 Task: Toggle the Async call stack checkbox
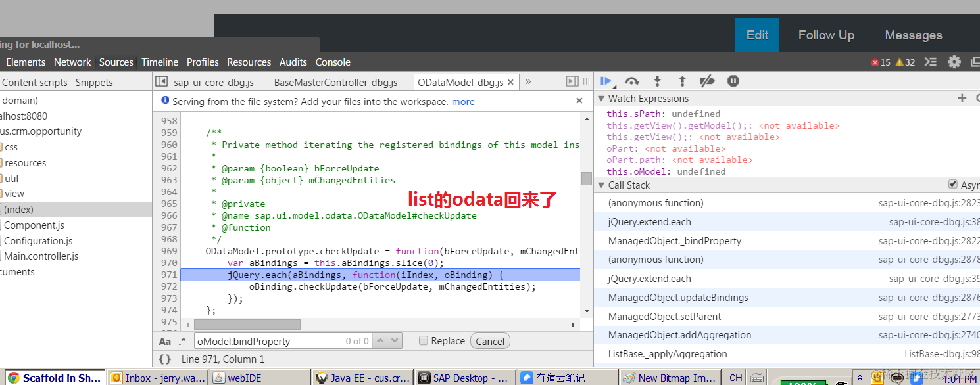953,185
